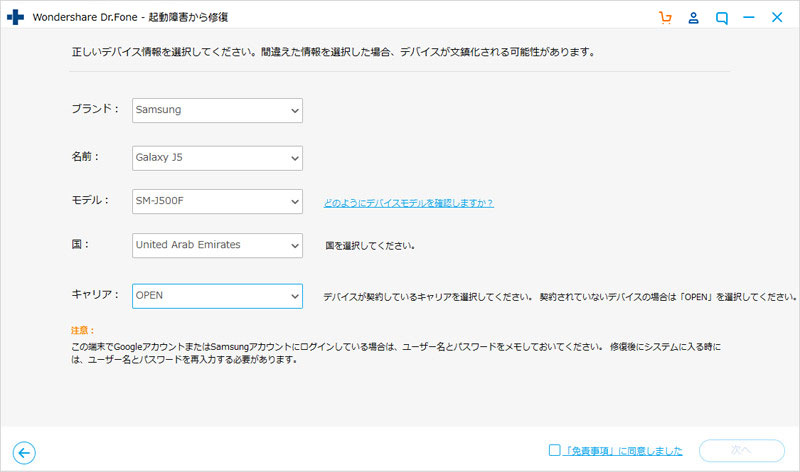This screenshot has height=472, width=800.
Task: Open the 名前 dropdown showing Galaxy J5
Action: point(217,158)
